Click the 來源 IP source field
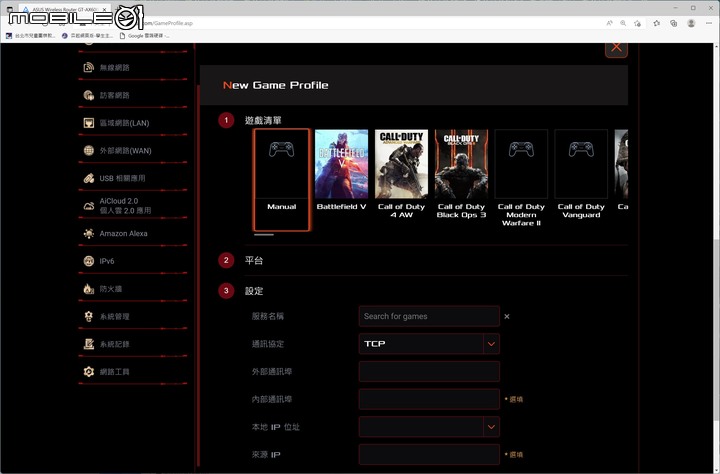Viewport: 720px width, 474px height. point(429,454)
